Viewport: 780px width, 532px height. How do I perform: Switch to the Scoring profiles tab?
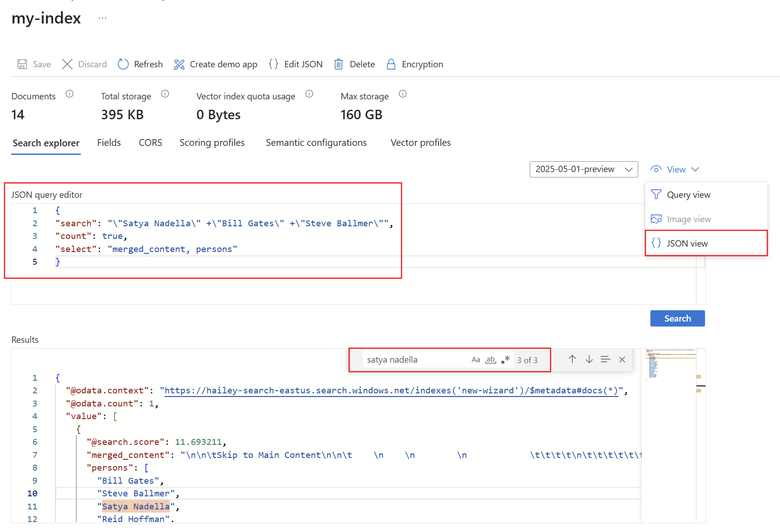click(212, 143)
